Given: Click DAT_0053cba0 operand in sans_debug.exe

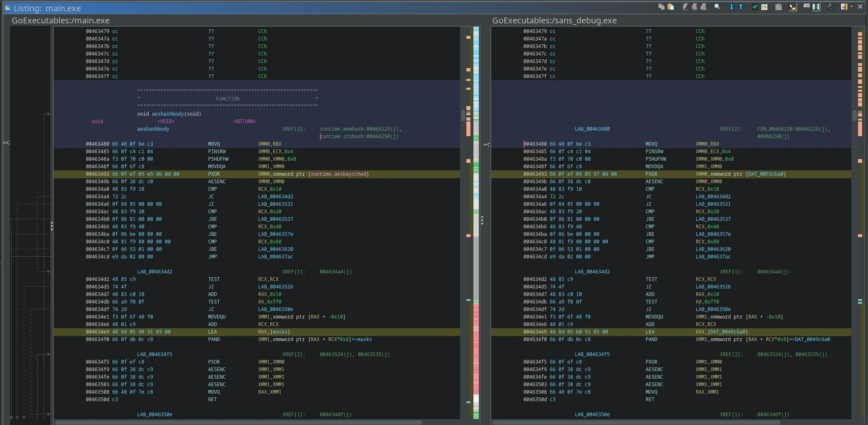Looking at the screenshot, I should coord(765,174).
